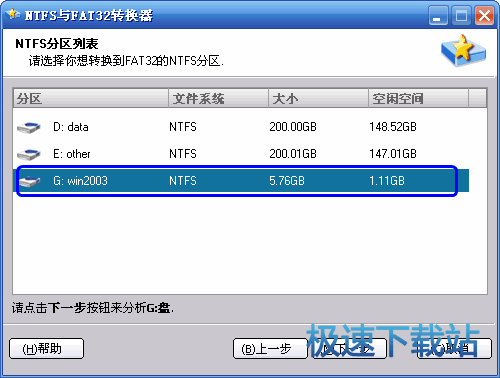Open help with (H)帮助 button
Viewport: 500px width, 378px height.
[x=46, y=349]
